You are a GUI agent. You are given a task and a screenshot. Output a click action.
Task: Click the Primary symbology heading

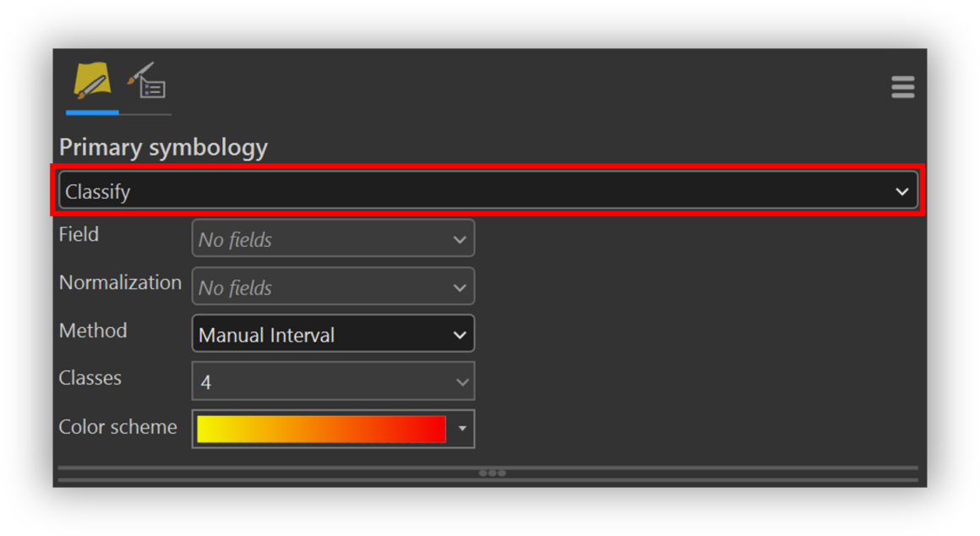click(x=163, y=148)
